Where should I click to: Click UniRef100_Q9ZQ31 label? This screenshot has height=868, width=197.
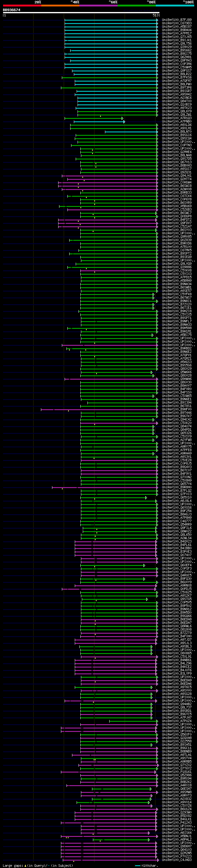point(177,172)
